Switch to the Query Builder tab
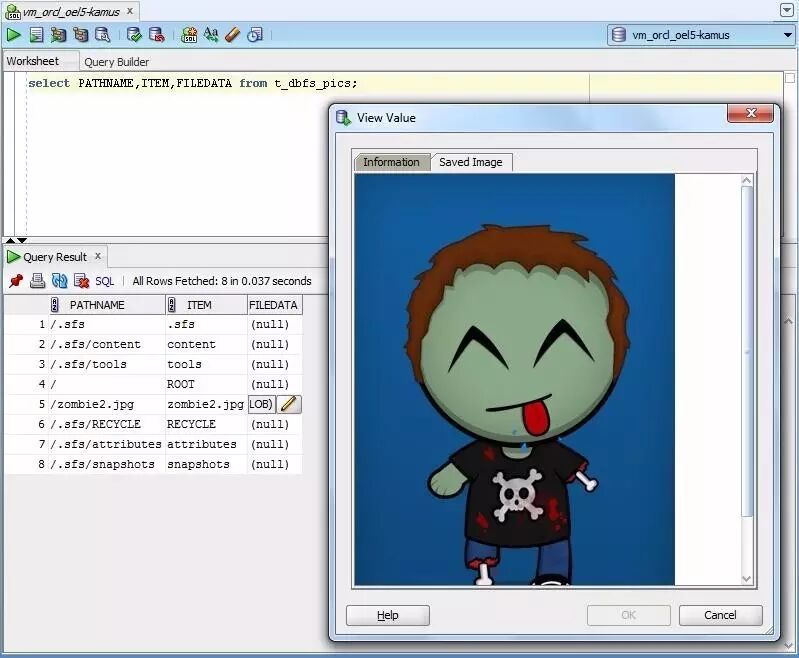 point(117,62)
